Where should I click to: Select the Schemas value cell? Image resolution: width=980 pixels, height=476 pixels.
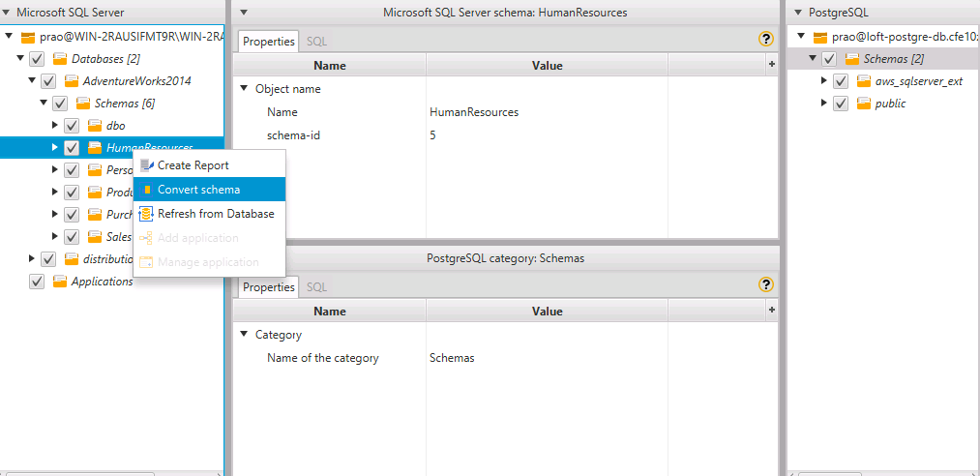(x=547, y=359)
